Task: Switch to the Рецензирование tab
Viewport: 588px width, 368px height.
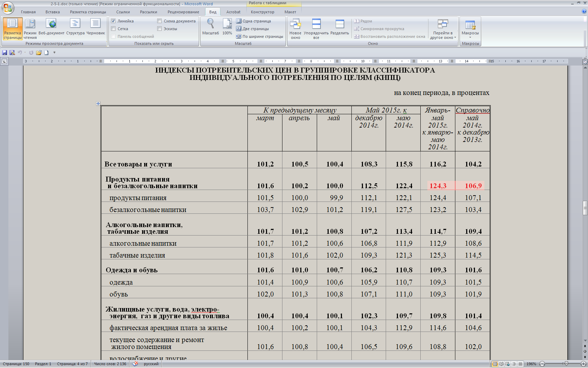Action: [x=183, y=12]
